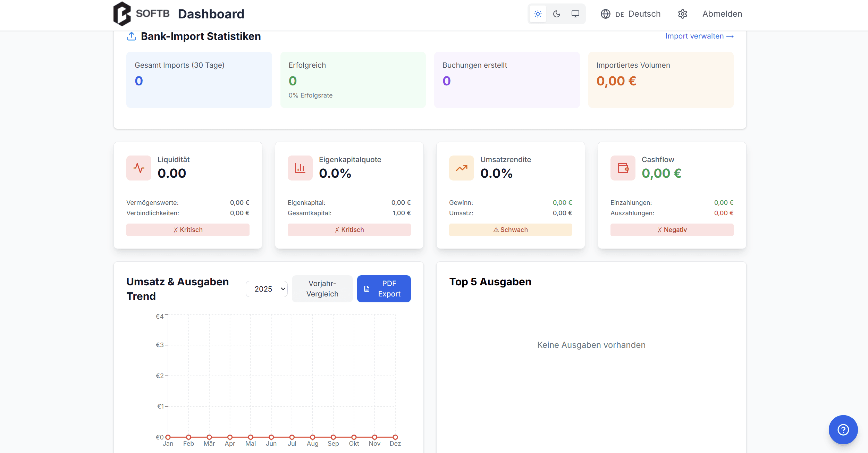Click the PDF Export button
The height and width of the screenshot is (453, 868).
point(384,289)
